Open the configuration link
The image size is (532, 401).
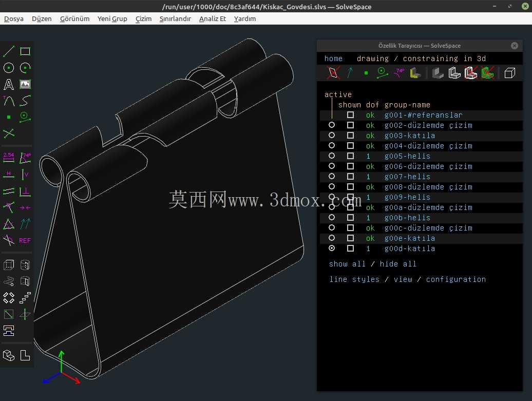[x=455, y=279]
